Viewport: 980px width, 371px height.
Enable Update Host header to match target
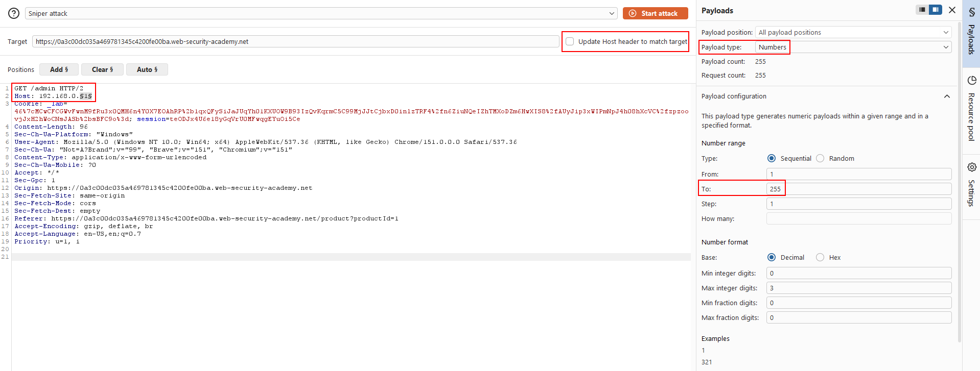click(570, 41)
